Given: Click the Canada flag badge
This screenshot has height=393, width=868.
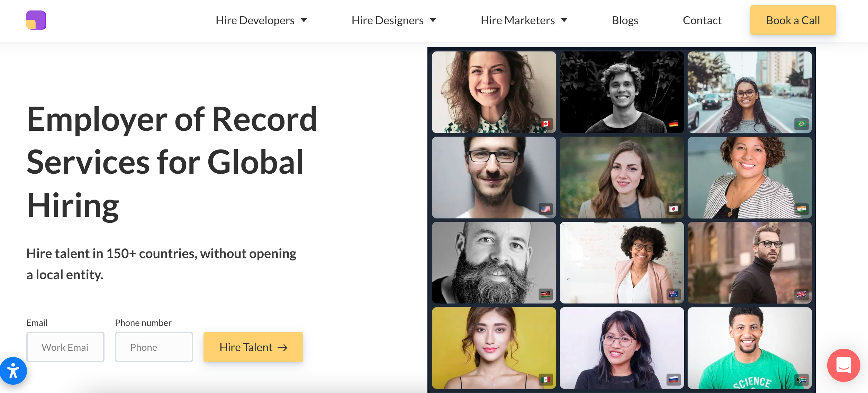Looking at the screenshot, I should click(x=546, y=124).
